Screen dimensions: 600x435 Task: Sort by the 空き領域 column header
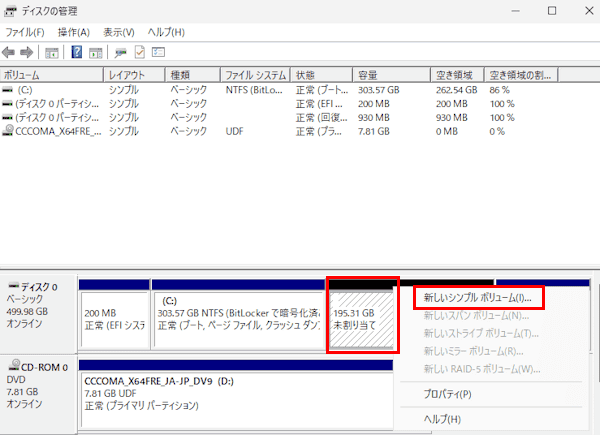pyautogui.click(x=457, y=75)
